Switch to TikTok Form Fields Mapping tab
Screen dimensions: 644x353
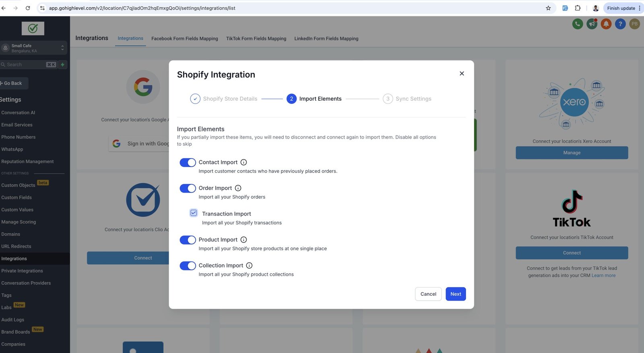(256, 39)
